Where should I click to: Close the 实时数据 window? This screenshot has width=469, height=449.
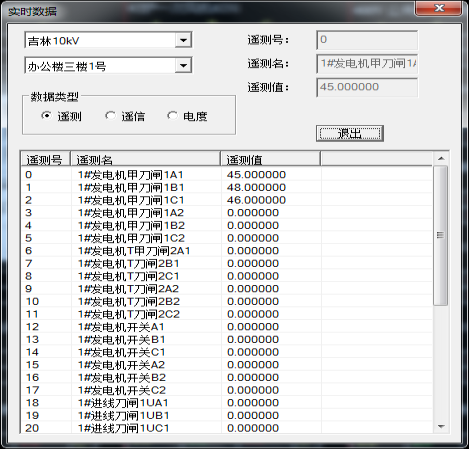439,8
